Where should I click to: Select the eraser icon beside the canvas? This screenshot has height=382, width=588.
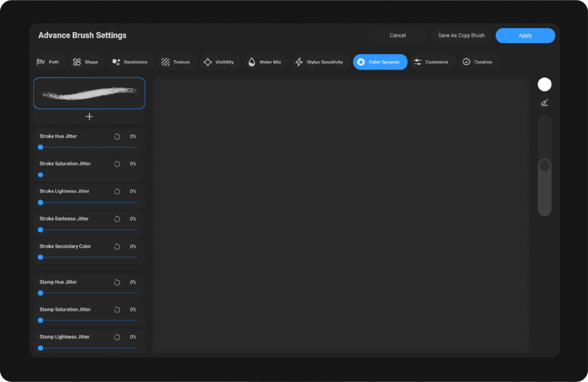544,103
